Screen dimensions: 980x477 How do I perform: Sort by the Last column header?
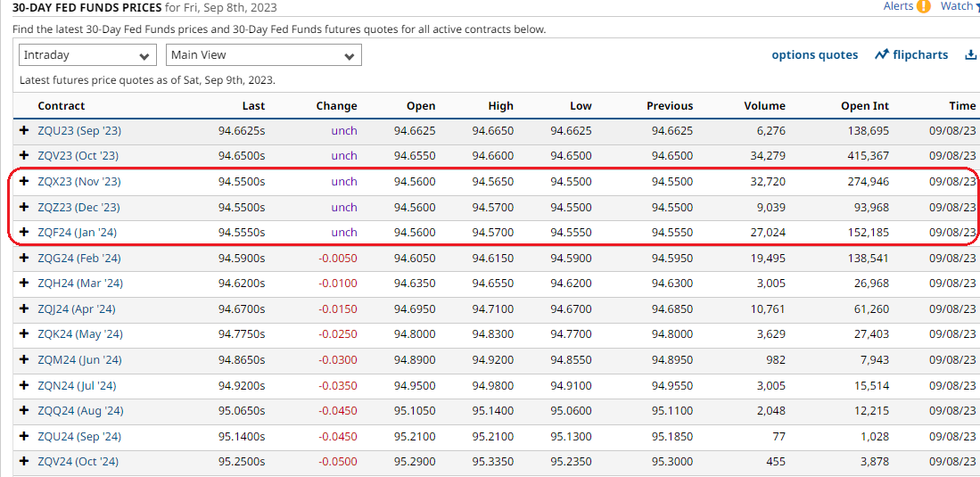[253, 106]
